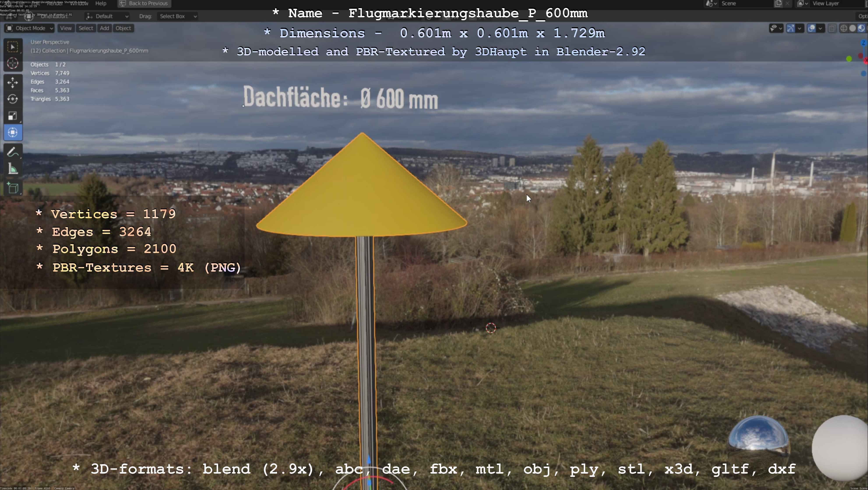This screenshot has height=490, width=868.
Task: Activate the Transform tool
Action: pos(13,132)
